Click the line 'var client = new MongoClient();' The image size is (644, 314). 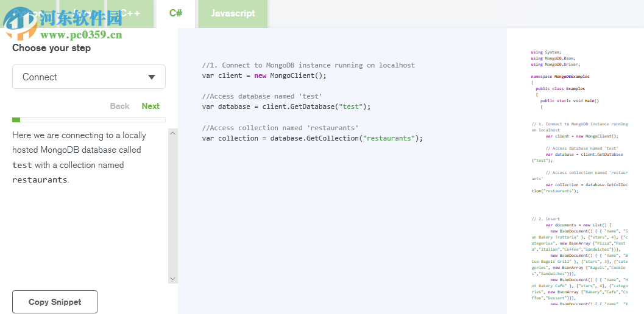[264, 75]
